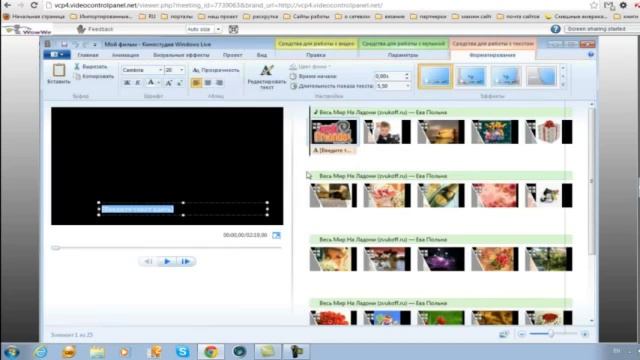Click the browser reload icon

[x=34, y=5]
